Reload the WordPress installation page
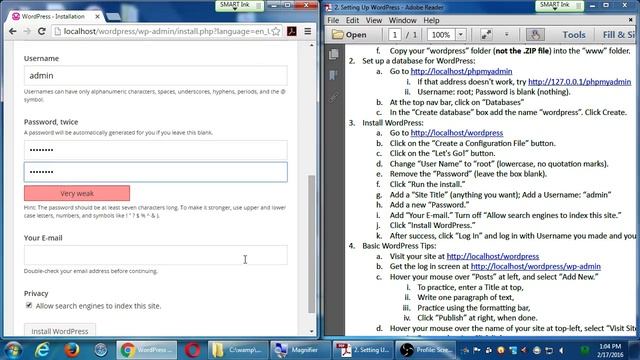 pos(42,31)
